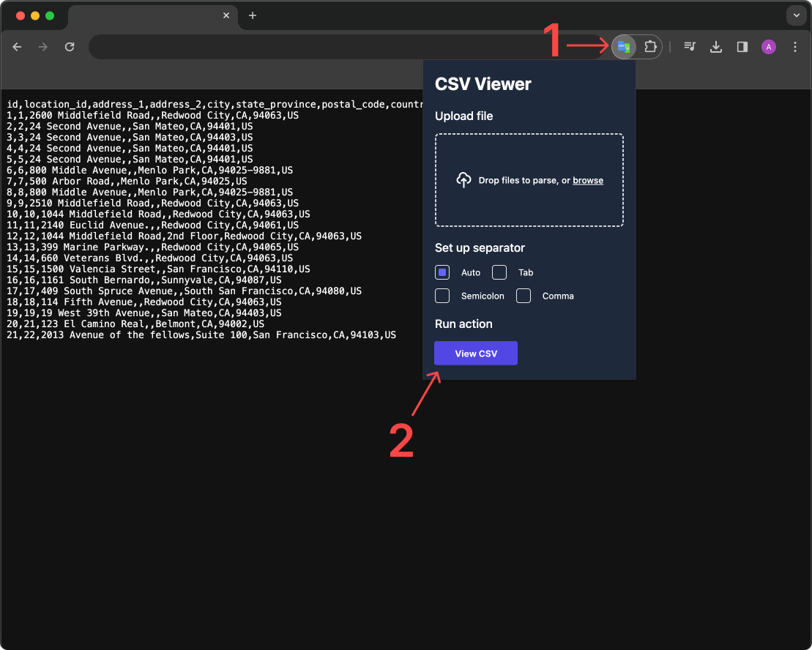Click row '12,12,1044 Middlefield Road,2nd Floor'

pyautogui.click(x=184, y=236)
